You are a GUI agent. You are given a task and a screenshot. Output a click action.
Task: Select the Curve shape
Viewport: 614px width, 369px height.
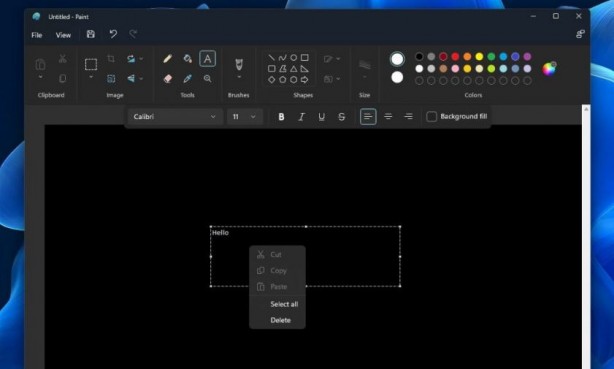(282, 58)
